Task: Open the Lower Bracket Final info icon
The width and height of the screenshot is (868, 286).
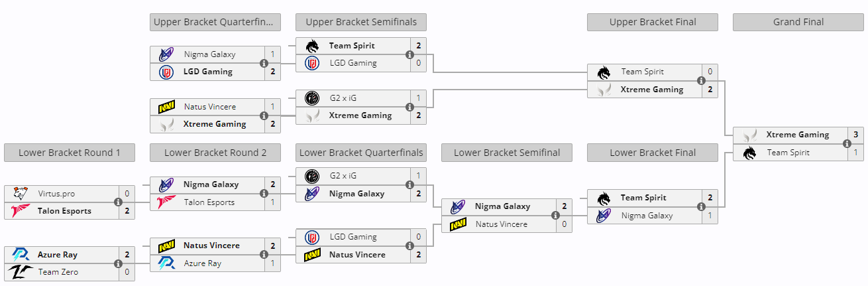Action: tap(701, 206)
